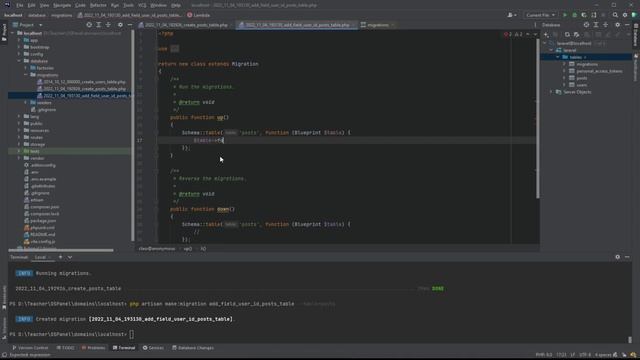
Task: Click the composer.json file in the project tree
Action: pyautogui.click(x=44, y=207)
